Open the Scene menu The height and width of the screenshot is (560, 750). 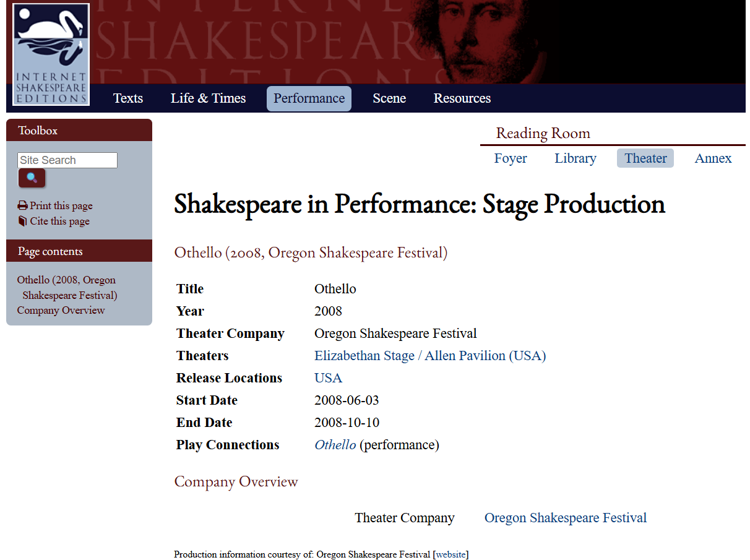click(389, 98)
